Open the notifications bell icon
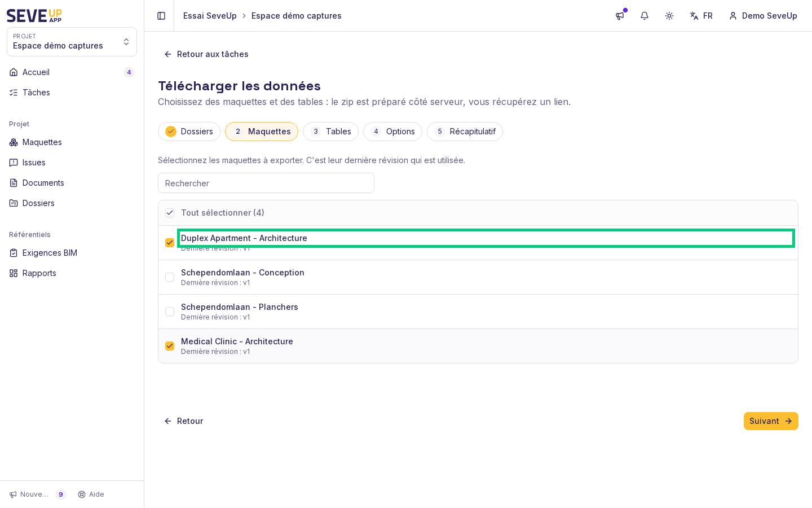Image resolution: width=812 pixels, height=508 pixels. click(x=645, y=16)
